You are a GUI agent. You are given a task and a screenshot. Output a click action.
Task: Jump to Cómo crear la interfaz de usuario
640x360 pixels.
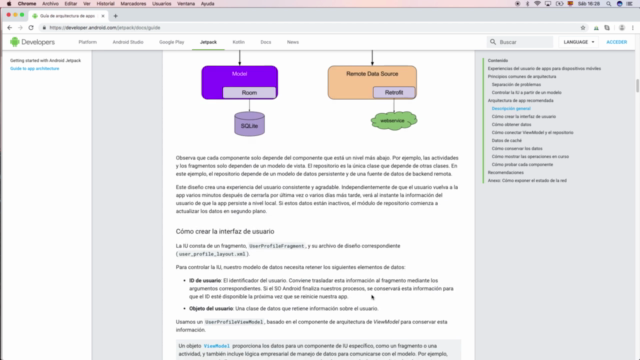[524, 116]
